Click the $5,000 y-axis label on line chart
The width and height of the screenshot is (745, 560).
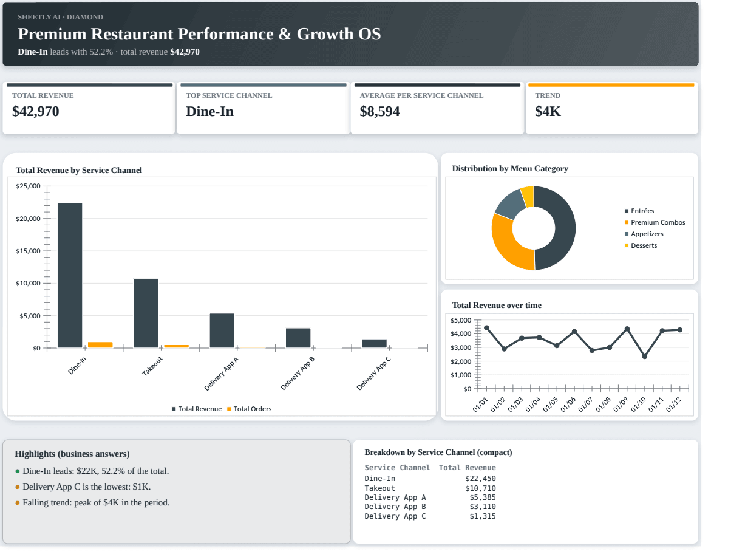[x=461, y=320]
